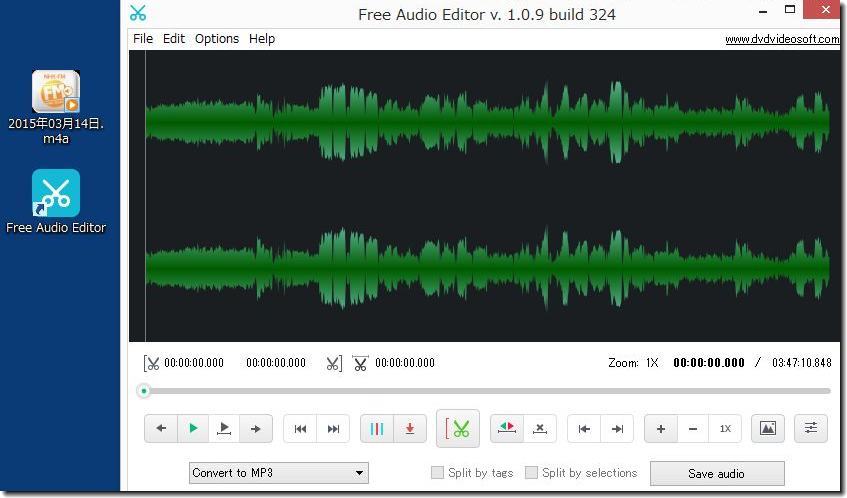Zoom in with the plus button
Screen dimensions: 847x498
coord(661,429)
